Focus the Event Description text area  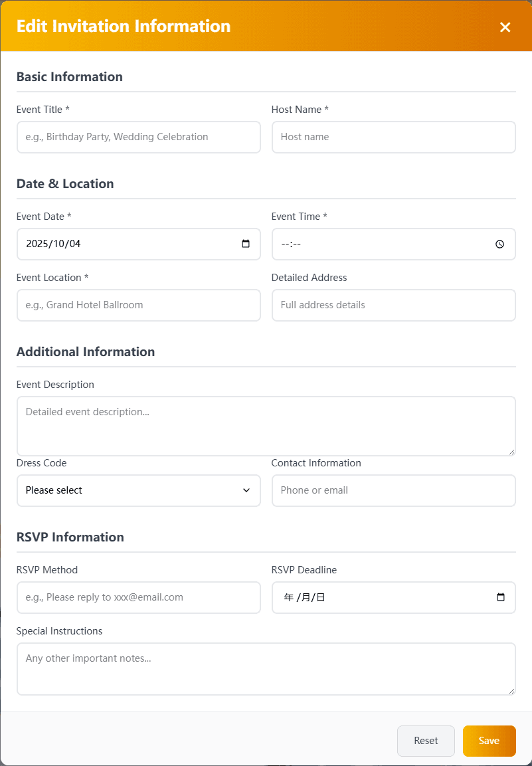coord(266,426)
